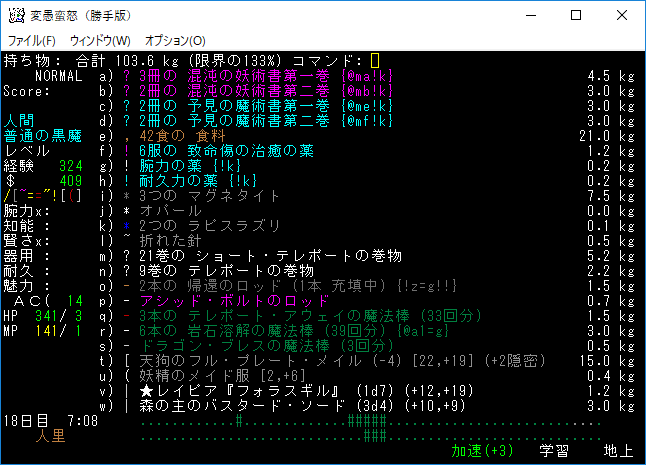Image resolution: width=646 pixels, height=465 pixels.
Task: Select item v) レイピア『フォラスギル』
Action: [270, 391]
